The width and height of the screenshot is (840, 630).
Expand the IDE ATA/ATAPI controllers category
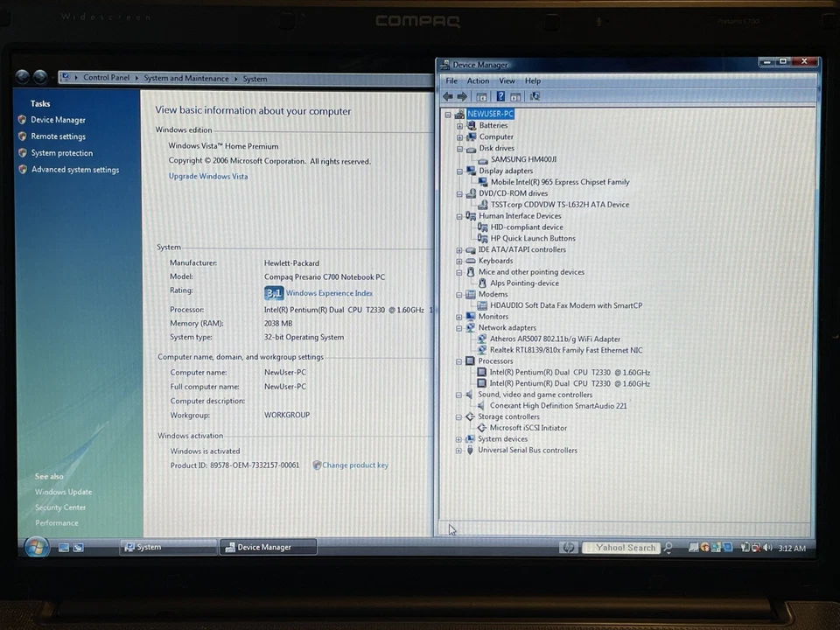[x=459, y=249]
